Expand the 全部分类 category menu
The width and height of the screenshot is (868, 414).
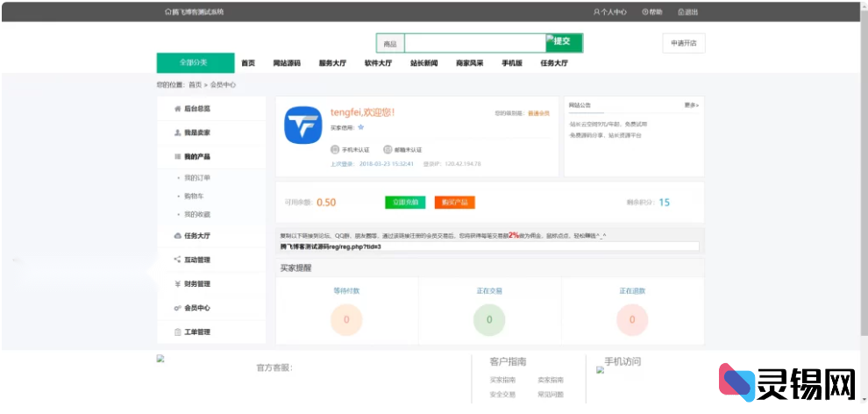point(196,62)
